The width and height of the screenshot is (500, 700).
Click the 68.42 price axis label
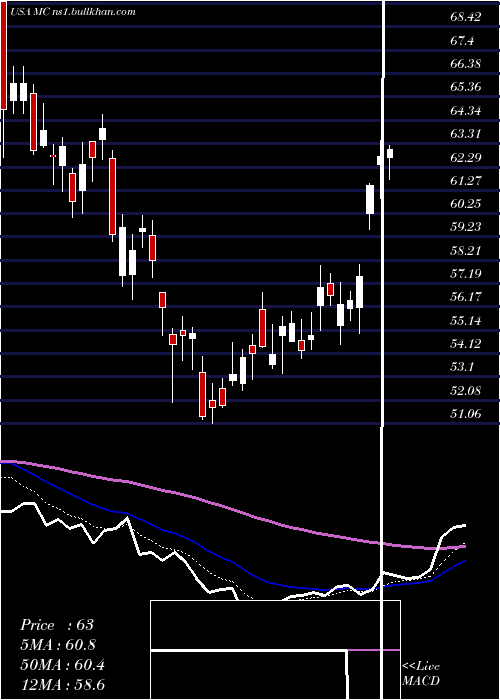(x=466, y=17)
